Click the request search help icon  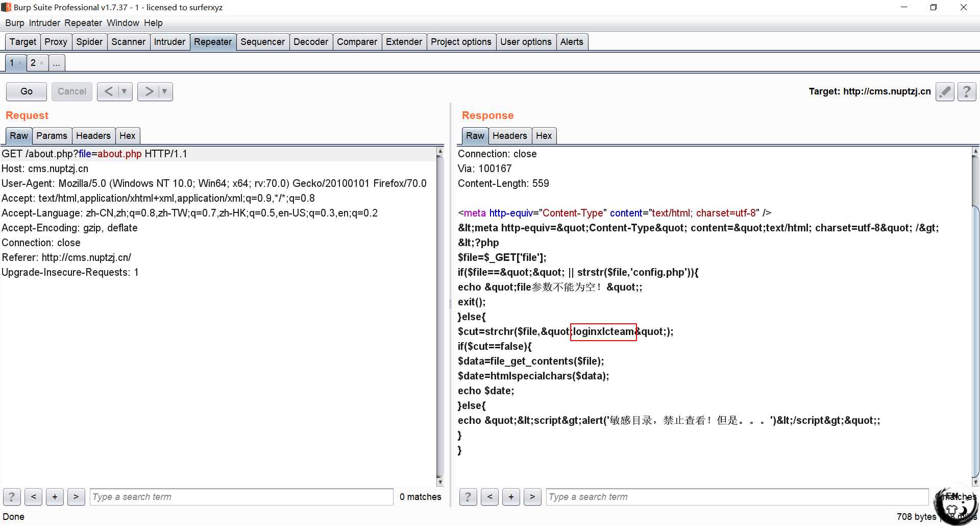pos(12,497)
